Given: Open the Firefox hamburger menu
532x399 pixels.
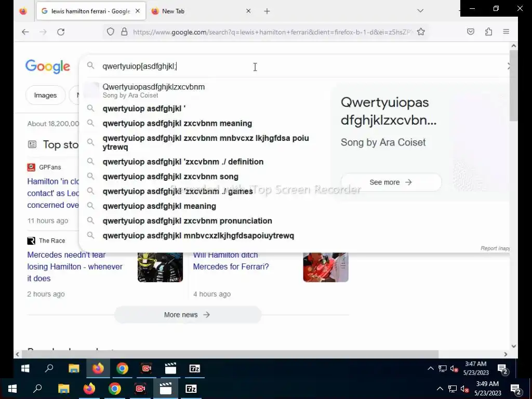Looking at the screenshot, I should click(506, 32).
